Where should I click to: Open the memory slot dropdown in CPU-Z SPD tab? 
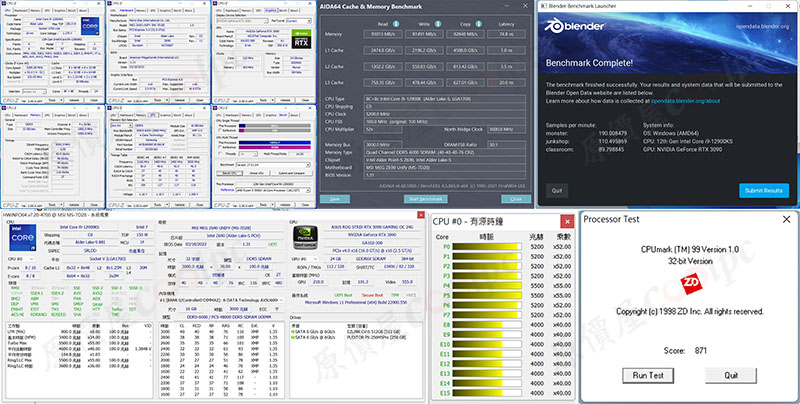click(121, 125)
